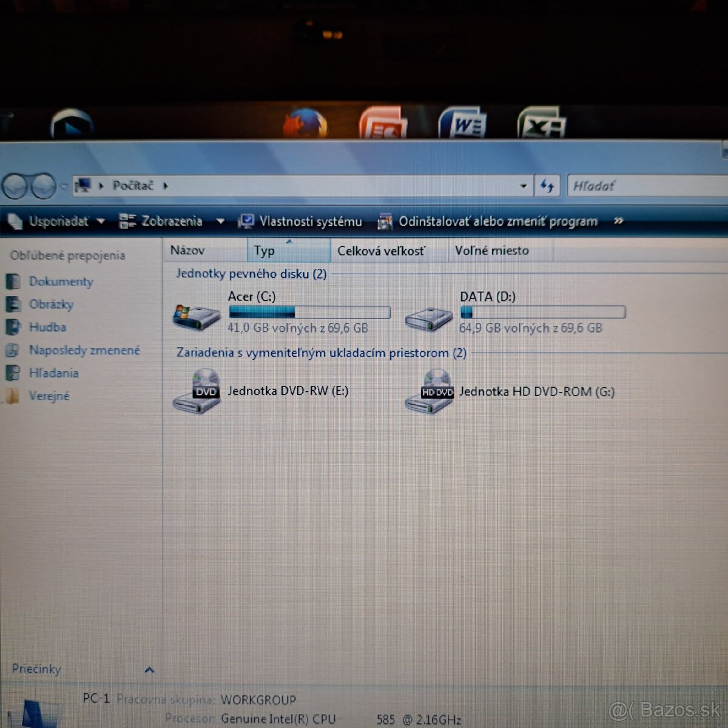Launch Firefox from the desktop

click(305, 124)
